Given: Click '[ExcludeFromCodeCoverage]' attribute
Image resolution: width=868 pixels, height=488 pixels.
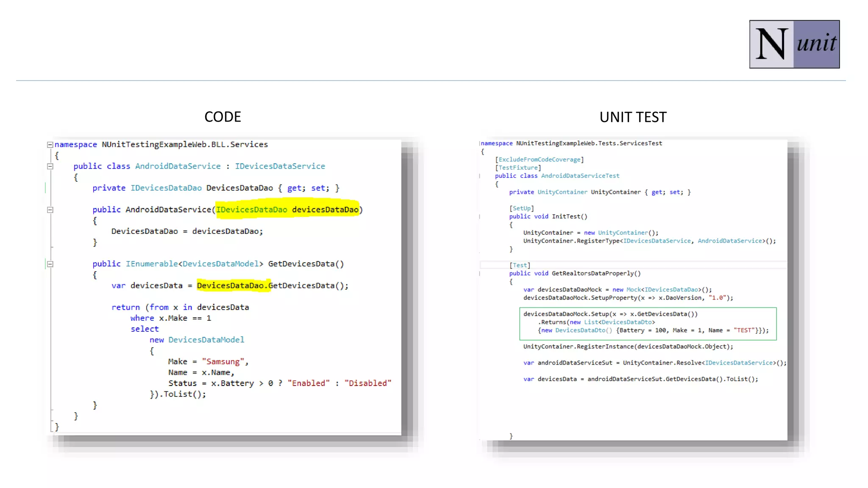Looking at the screenshot, I should tap(540, 159).
